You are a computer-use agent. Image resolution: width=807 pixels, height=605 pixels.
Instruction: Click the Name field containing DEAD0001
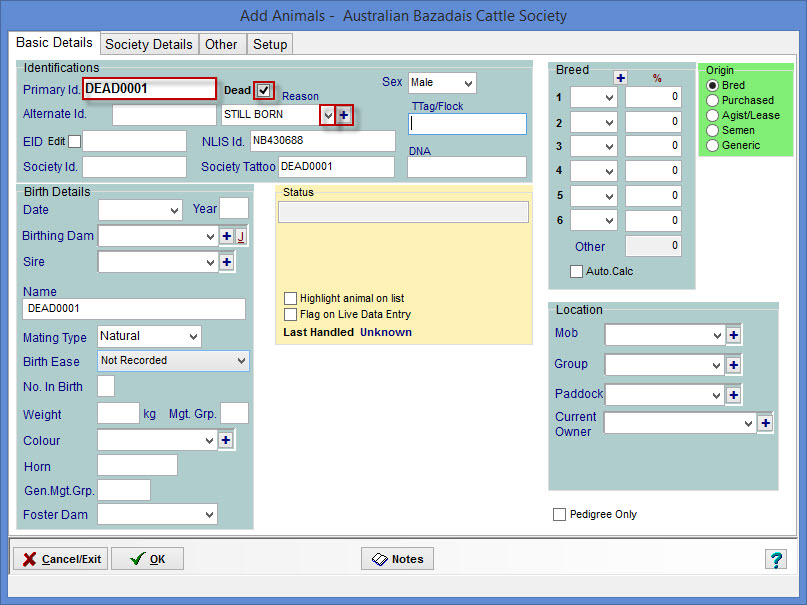coord(134,309)
